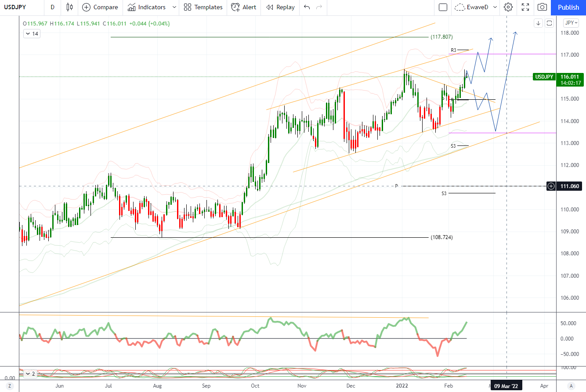Select the (108.724) horizontal line label
Screen dimensions: 586x392
(x=441, y=237)
